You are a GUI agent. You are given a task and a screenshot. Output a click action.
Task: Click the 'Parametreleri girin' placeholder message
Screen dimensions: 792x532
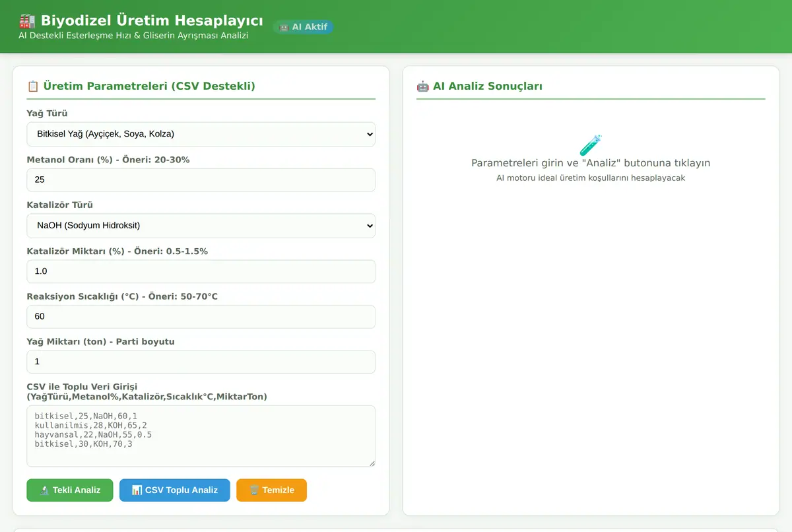click(x=591, y=163)
